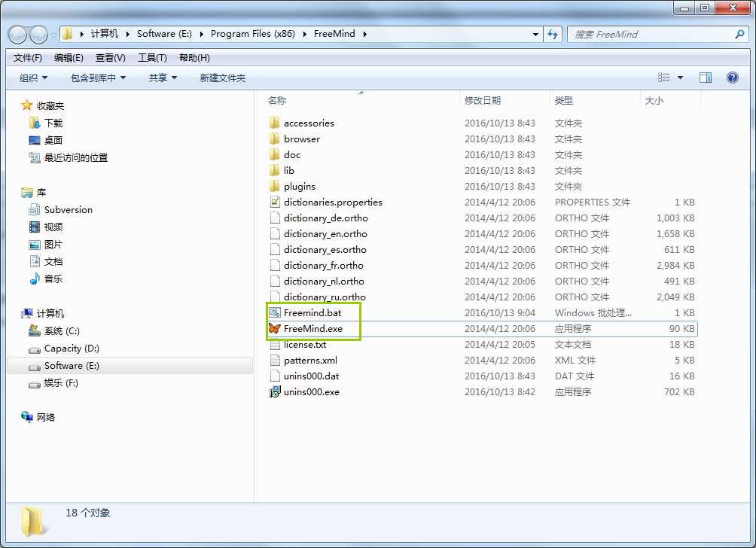The image size is (756, 548).
Task: Click the 音乐 library icon
Action: pyautogui.click(x=34, y=279)
